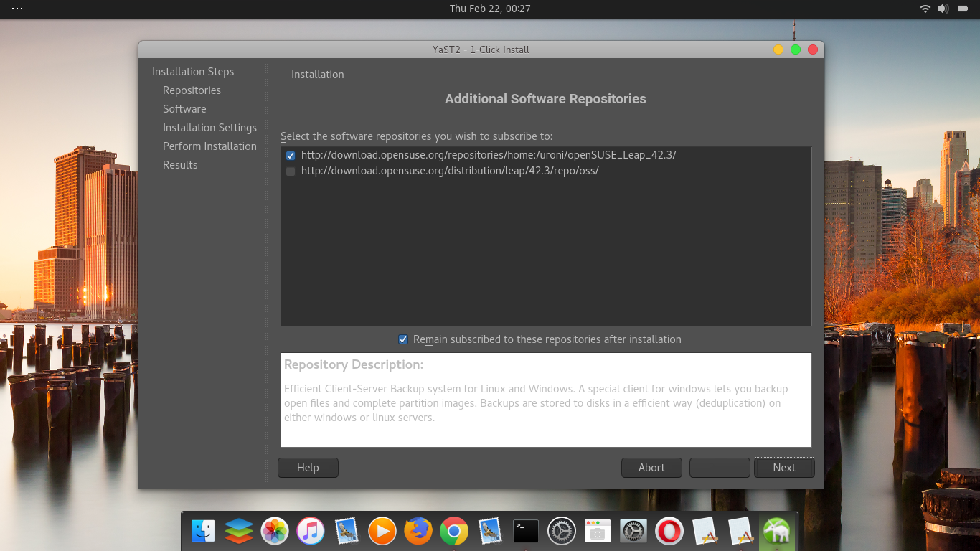Launch iTunes from the dock

pyautogui.click(x=310, y=531)
